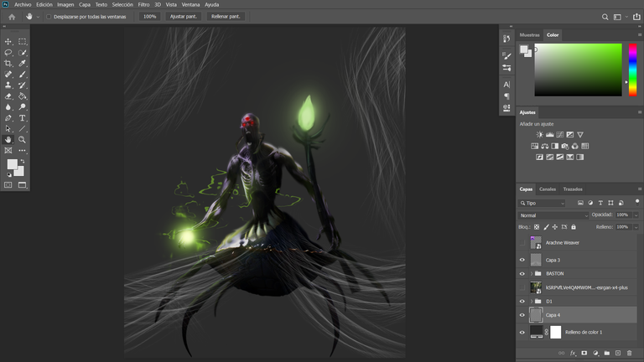Hide the Capa 4 layer
The image size is (644, 362).
click(522, 315)
